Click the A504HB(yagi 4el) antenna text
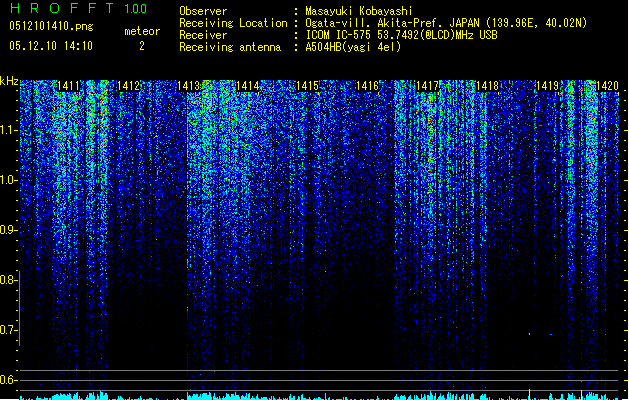 [353, 47]
